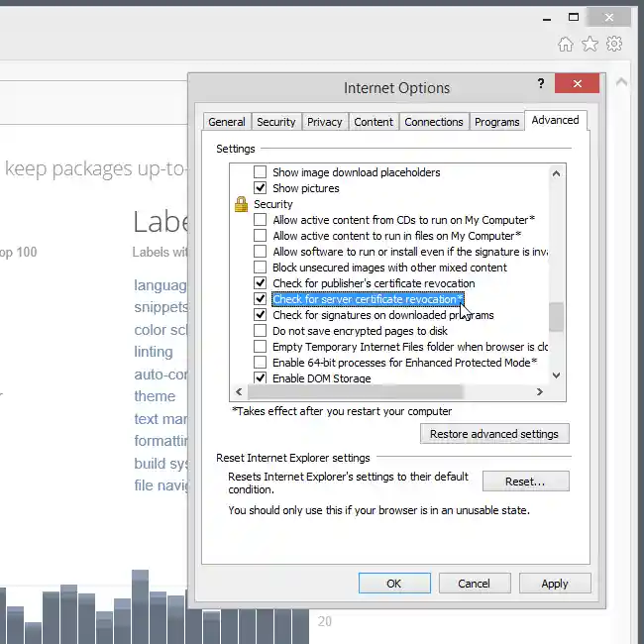Viewport: 644px width, 644px height.
Task: Click the Reset... button
Action: [x=526, y=481]
